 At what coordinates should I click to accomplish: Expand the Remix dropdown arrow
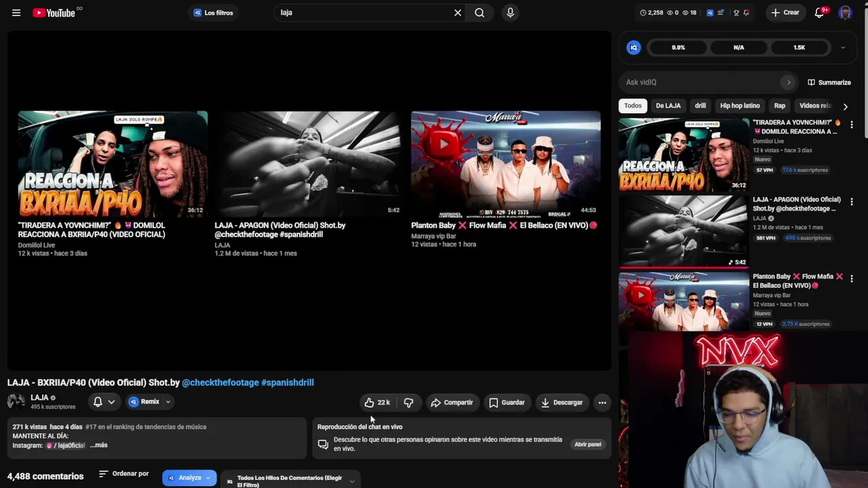pyautogui.click(x=168, y=402)
